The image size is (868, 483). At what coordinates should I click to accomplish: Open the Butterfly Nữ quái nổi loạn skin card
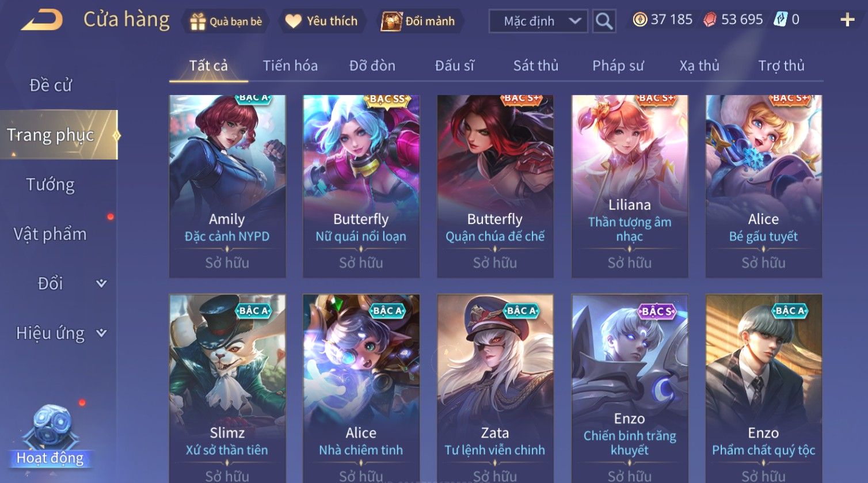361,187
